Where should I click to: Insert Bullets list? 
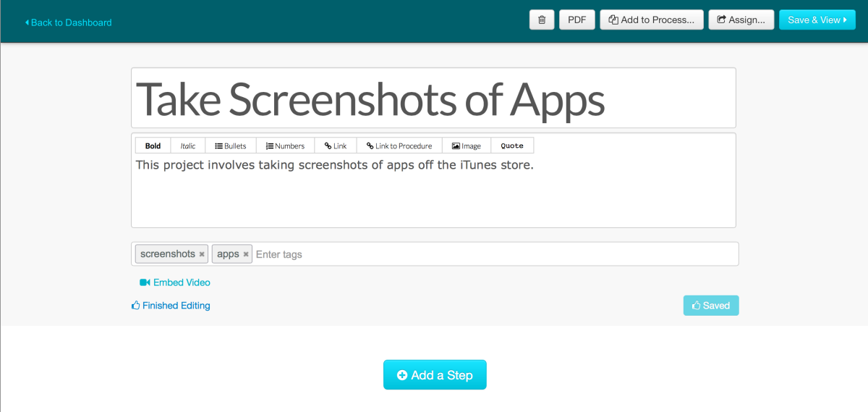231,146
